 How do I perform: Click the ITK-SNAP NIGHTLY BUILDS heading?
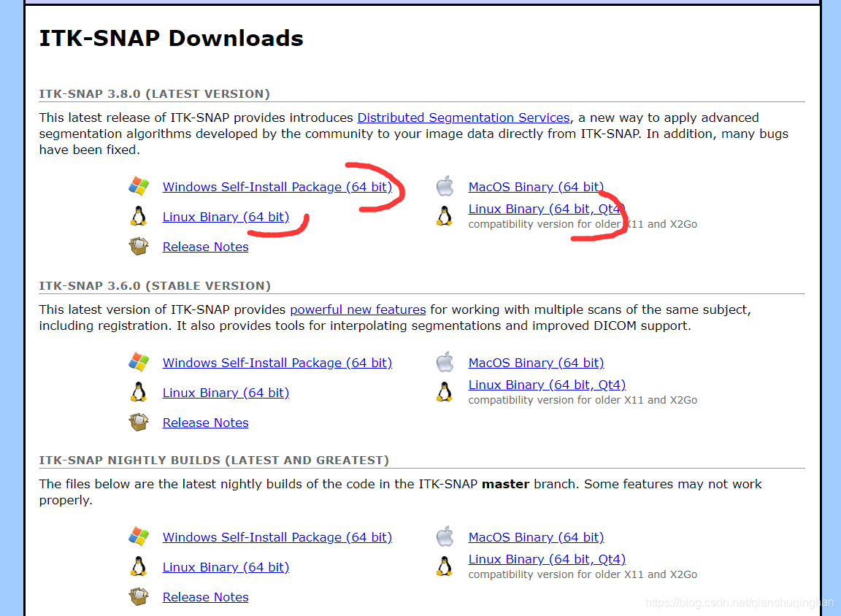tap(214, 460)
